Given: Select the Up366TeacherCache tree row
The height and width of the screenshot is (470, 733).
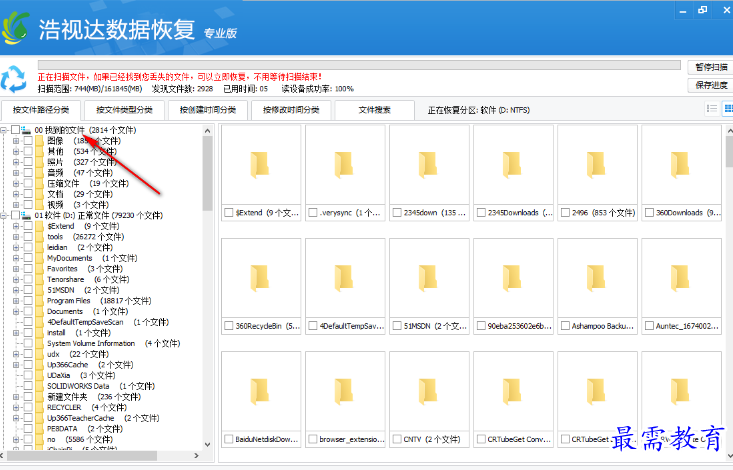Looking at the screenshot, I should (103, 418).
